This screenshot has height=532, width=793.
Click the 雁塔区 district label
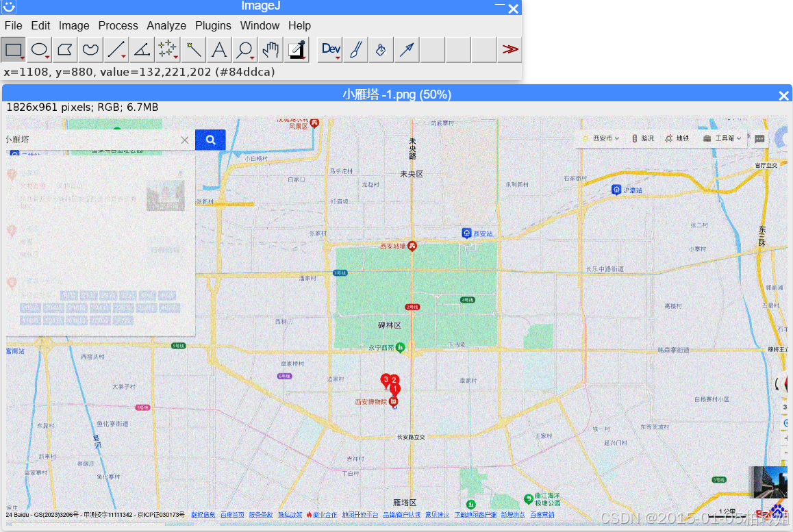[405, 503]
